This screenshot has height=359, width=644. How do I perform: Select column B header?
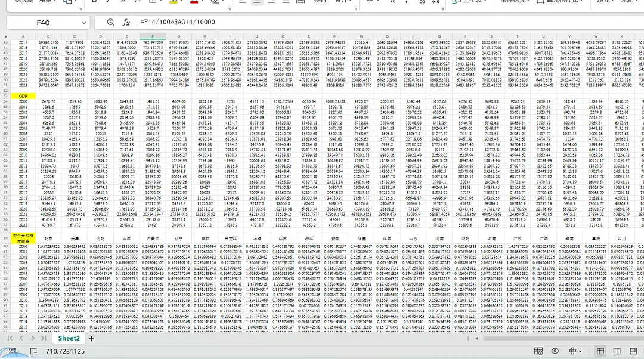click(48, 36)
